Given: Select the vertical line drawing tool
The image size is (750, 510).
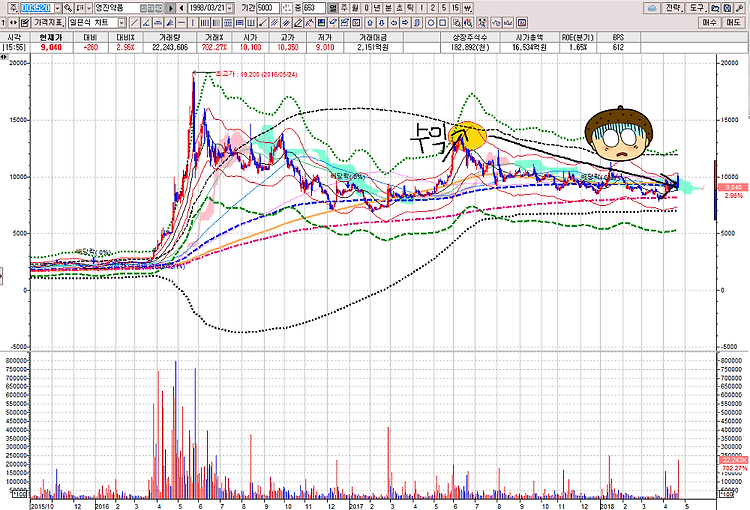Looking at the screenshot, I should [x=193, y=22].
